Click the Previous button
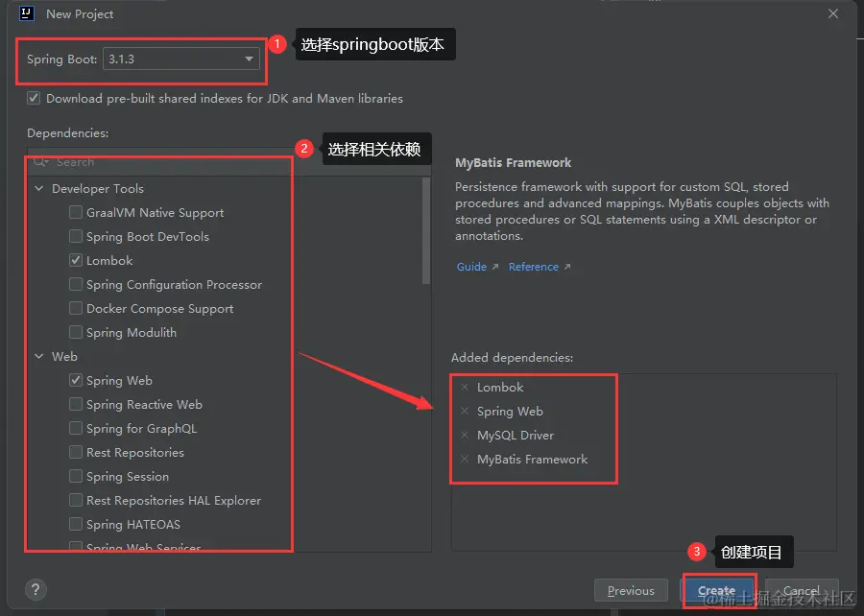 click(631, 590)
